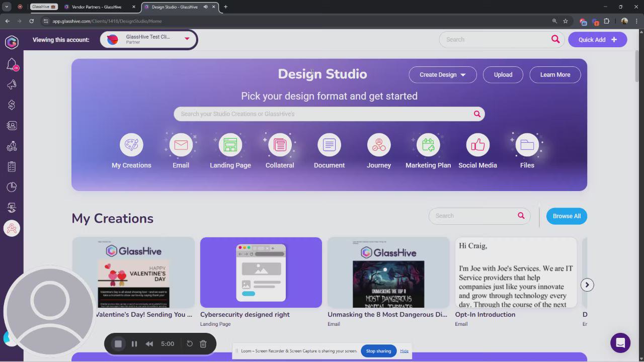The image size is (644, 362).
Task: Open the GlassHive logo home icon
Action: click(12, 43)
